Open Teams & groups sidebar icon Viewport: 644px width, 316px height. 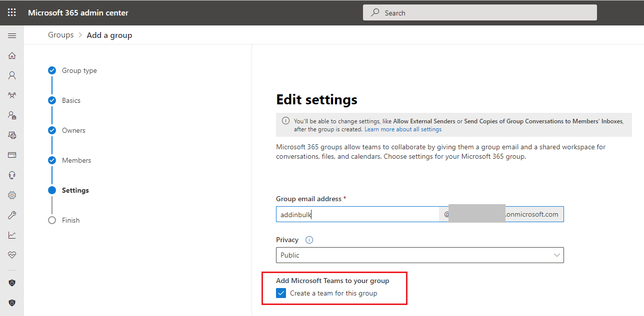(x=12, y=95)
